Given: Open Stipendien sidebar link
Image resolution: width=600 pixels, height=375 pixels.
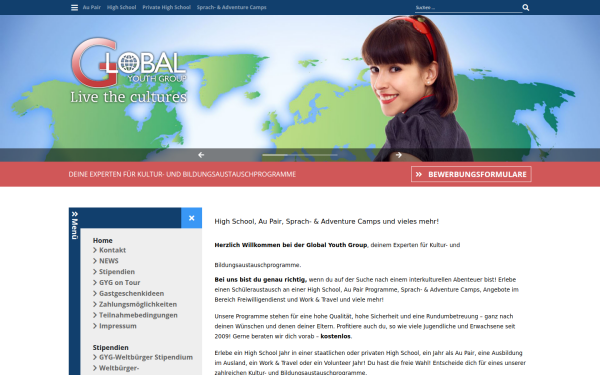Looking at the screenshot, I should (x=117, y=272).
